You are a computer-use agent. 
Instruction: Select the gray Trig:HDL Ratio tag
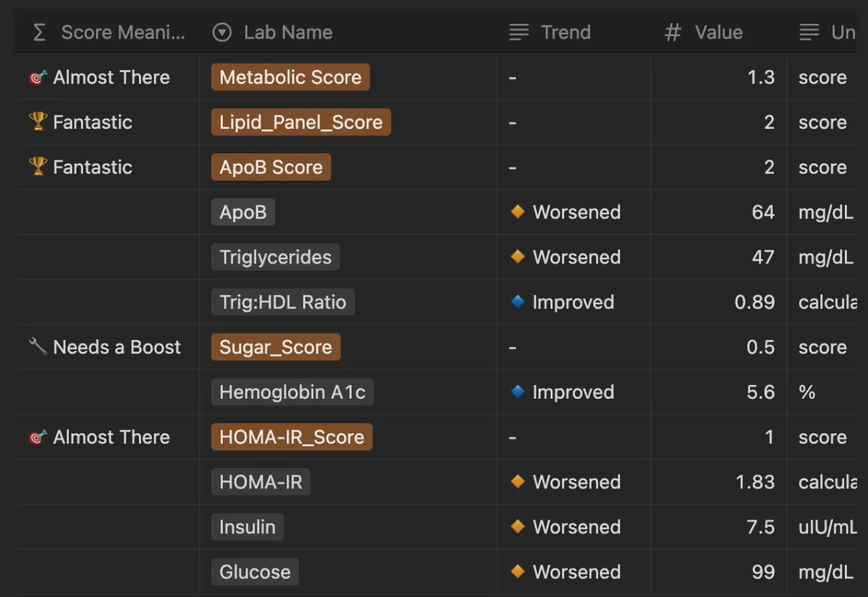pos(283,302)
